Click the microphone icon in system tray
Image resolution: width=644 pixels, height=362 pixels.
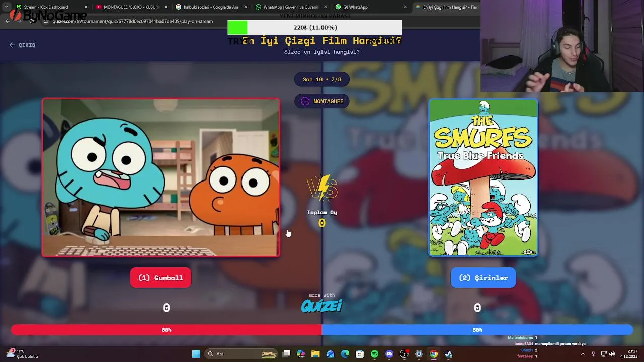[x=593, y=354]
